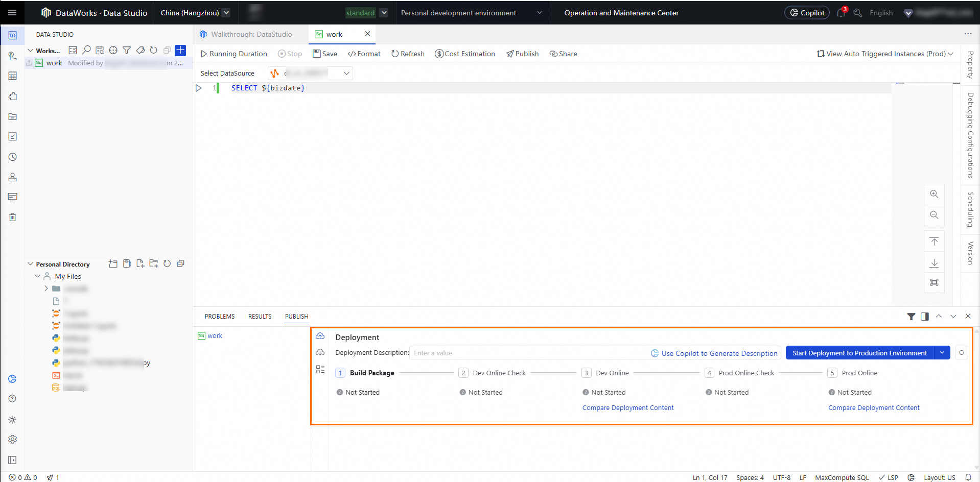This screenshot has height=482, width=980.
Task: Open Personal development environment dropdown
Action: tap(471, 13)
